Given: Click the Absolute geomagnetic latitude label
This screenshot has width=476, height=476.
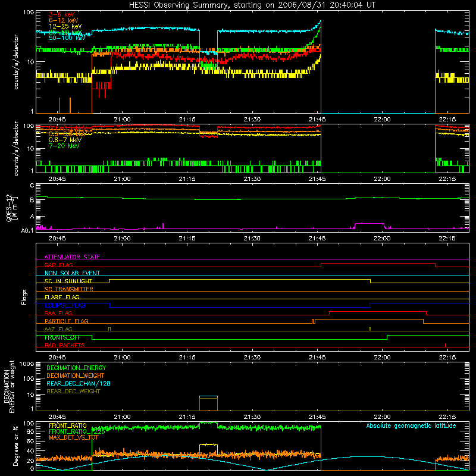Looking at the screenshot, I should click(411, 425).
